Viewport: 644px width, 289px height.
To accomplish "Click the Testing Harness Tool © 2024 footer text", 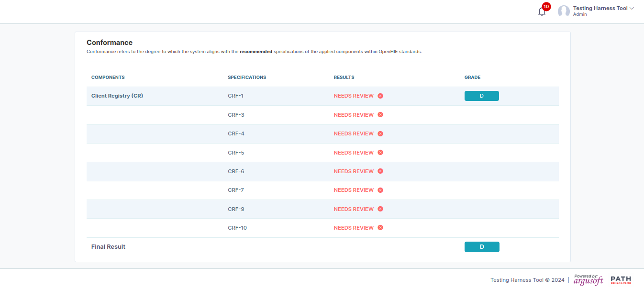I will [x=527, y=280].
